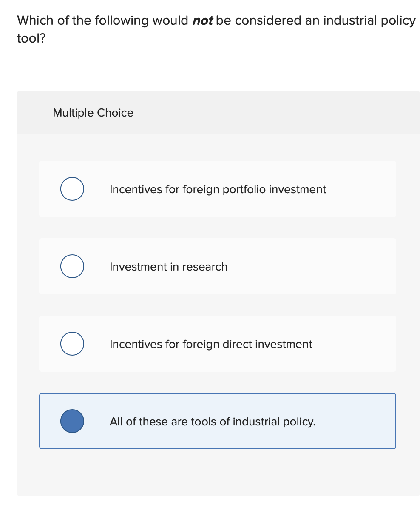420x513 pixels.
Task: Click the Investment in research answer text
Action: click(168, 267)
